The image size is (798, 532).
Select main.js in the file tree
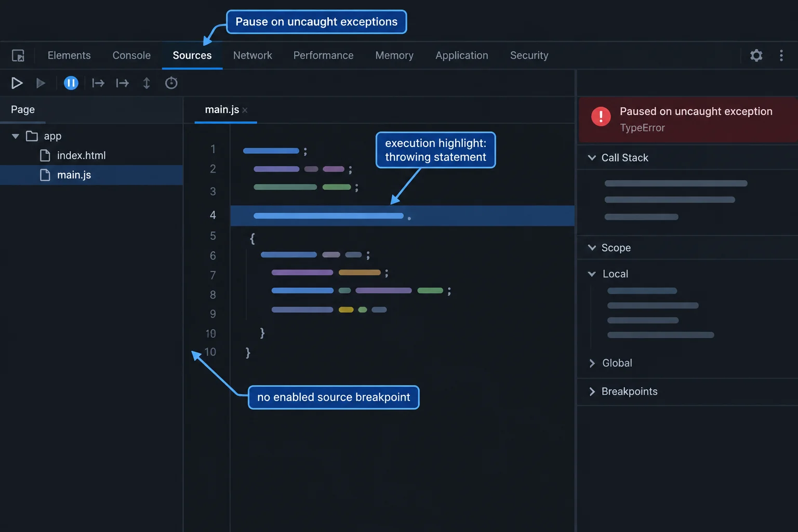91,175
